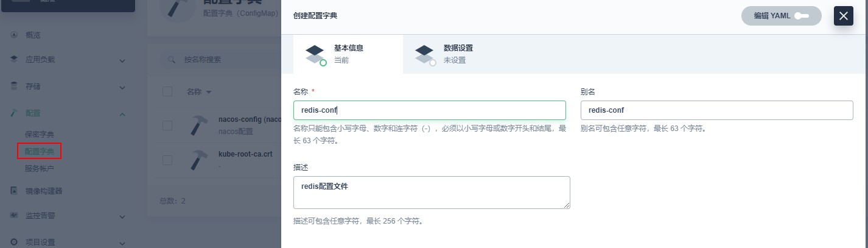Viewport: 868px width, 248px height.
Task: Close the 创建配置字典 dialog
Action: [844, 16]
